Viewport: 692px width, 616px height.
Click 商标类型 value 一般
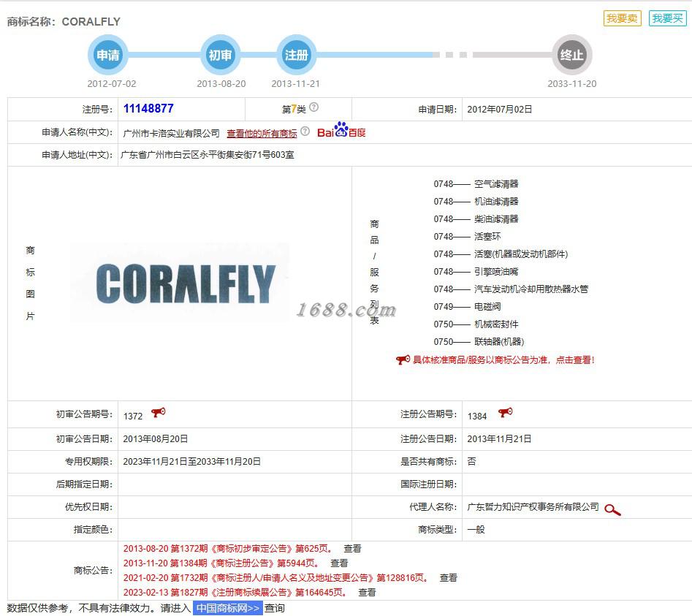[476, 529]
